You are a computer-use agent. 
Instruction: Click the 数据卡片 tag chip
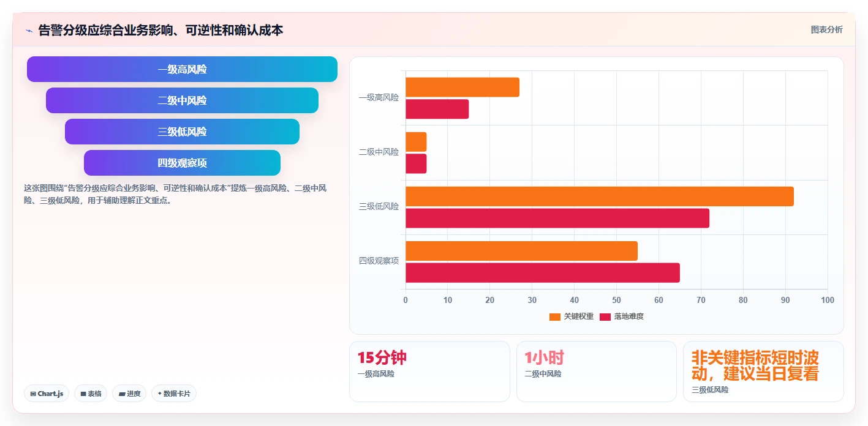pyautogui.click(x=174, y=394)
